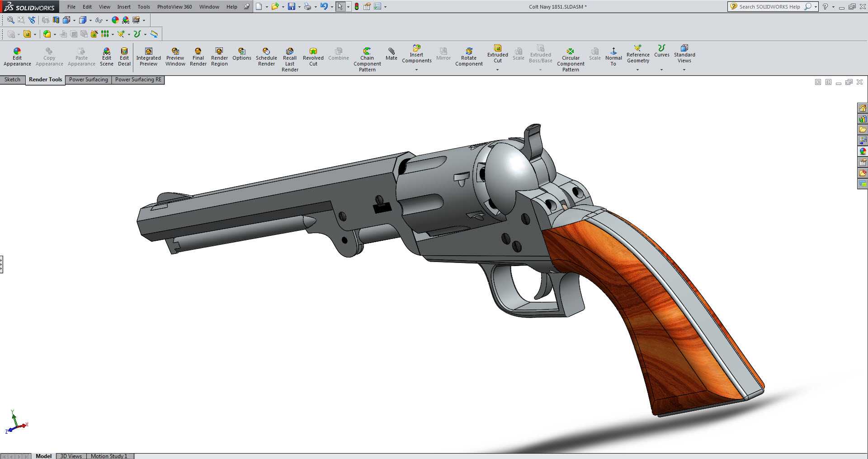Open the PhotoView 360 menu
This screenshot has width=868, height=459.
pyautogui.click(x=175, y=7)
